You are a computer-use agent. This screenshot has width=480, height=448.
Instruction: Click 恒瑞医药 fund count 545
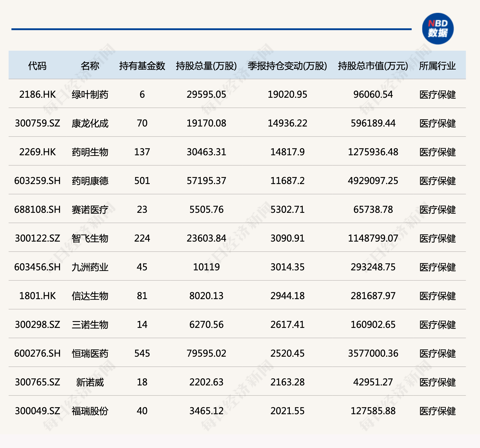[142, 353]
